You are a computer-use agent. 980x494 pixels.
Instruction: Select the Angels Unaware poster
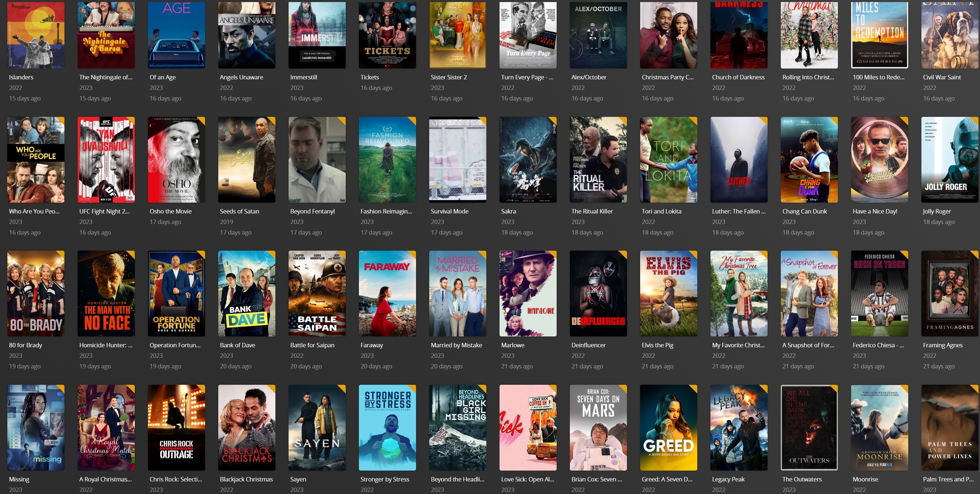coord(246,35)
